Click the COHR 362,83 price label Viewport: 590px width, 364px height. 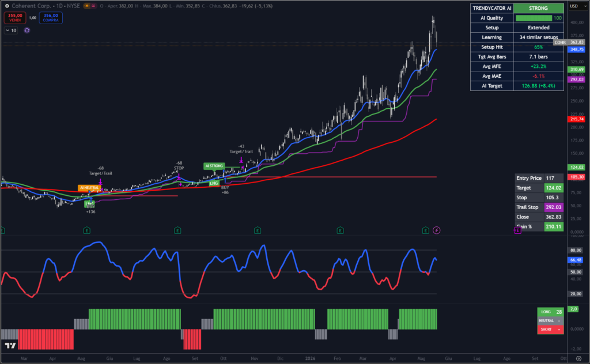[569, 43]
